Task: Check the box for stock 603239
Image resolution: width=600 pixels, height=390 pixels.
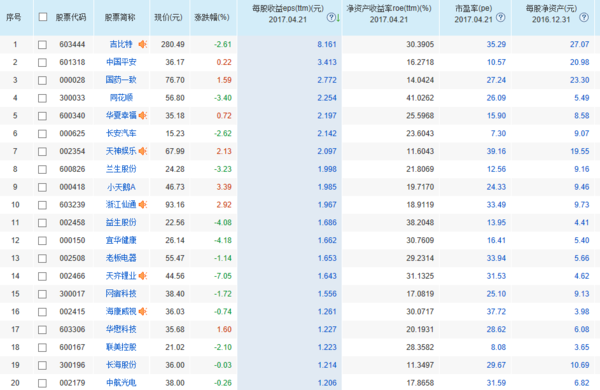Action: (x=42, y=205)
